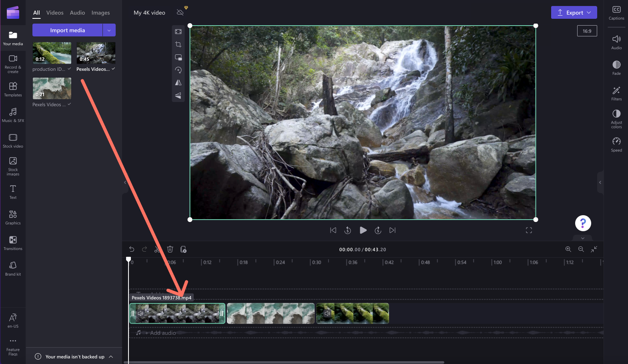Viewport: 628px width, 364px height.
Task: Split the clip with the scissors tool
Action: 157,249
